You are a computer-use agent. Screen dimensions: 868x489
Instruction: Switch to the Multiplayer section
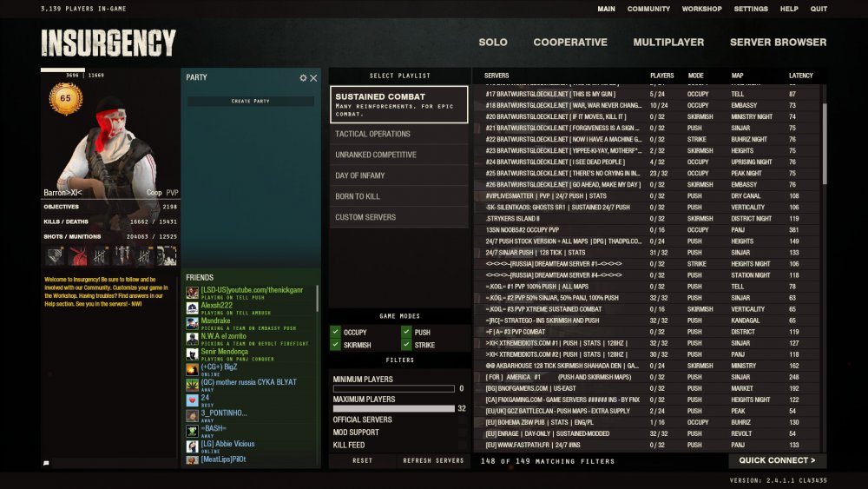pos(668,42)
